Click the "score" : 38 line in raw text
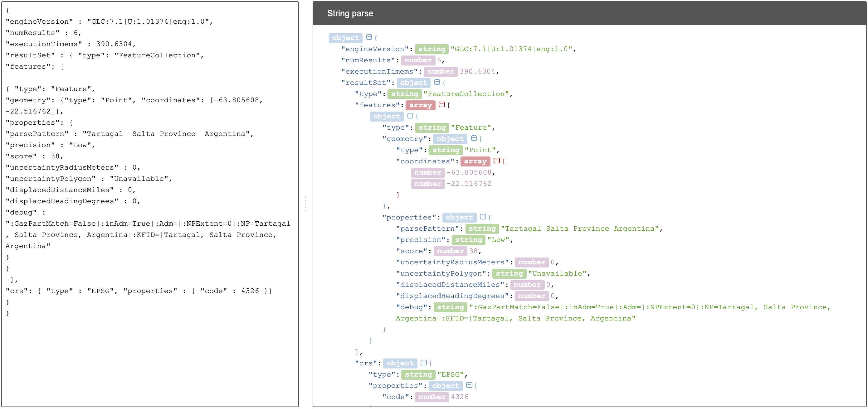The height and width of the screenshot is (409, 868). pyautogui.click(x=34, y=156)
